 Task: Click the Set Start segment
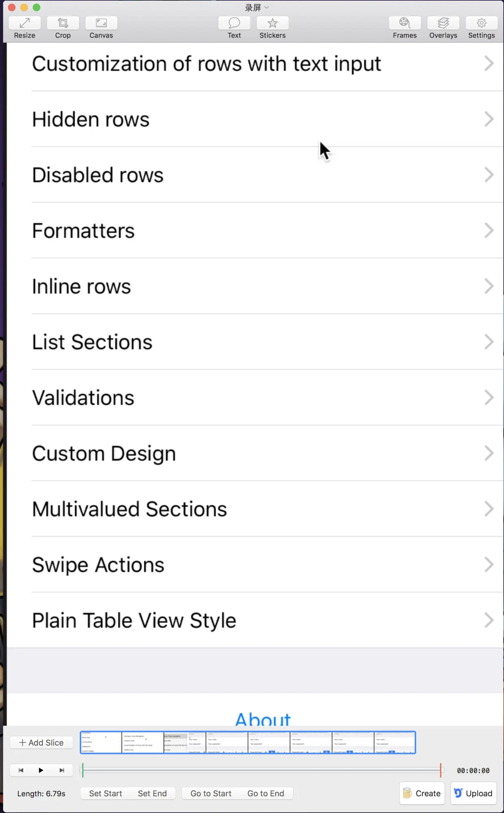pos(105,793)
